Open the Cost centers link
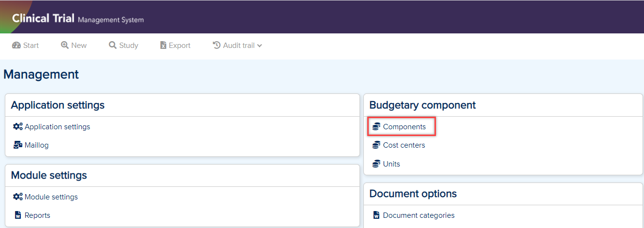Image resolution: width=644 pixels, height=228 pixels. click(x=404, y=145)
